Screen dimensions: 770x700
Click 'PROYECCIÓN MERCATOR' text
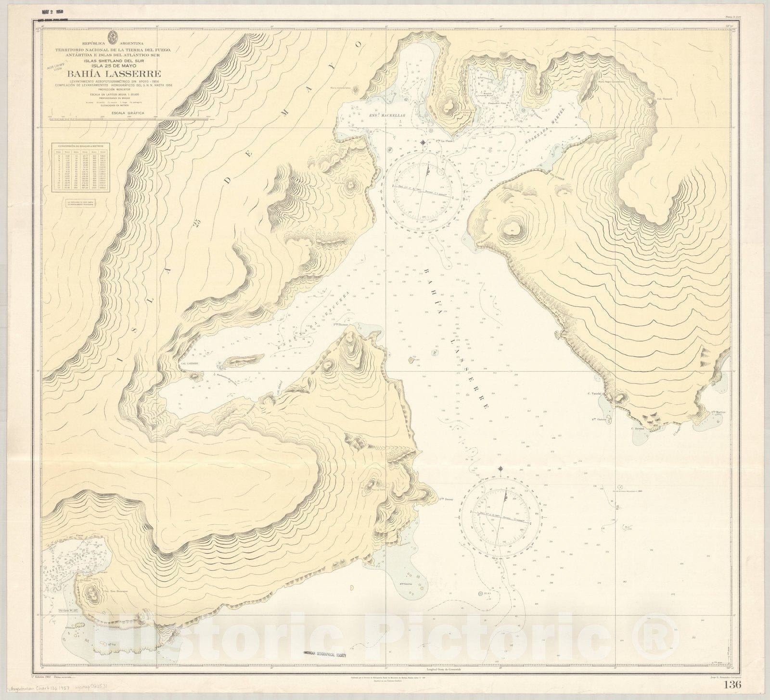[x=114, y=89]
